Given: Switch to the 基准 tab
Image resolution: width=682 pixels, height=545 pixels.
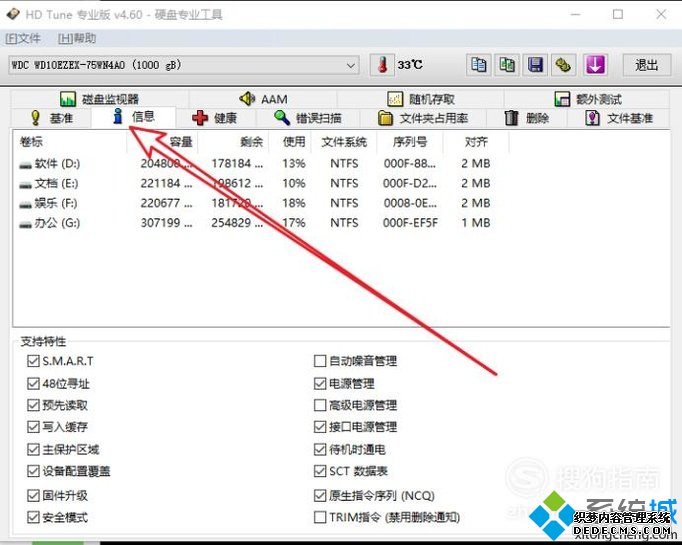Looking at the screenshot, I should click(51, 118).
